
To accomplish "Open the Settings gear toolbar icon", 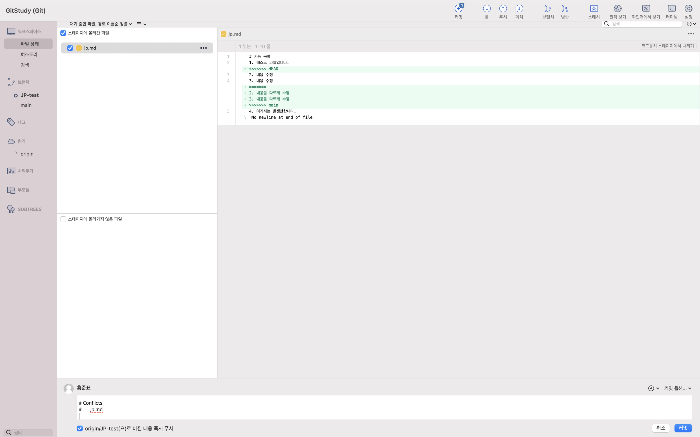I will click(x=688, y=8).
